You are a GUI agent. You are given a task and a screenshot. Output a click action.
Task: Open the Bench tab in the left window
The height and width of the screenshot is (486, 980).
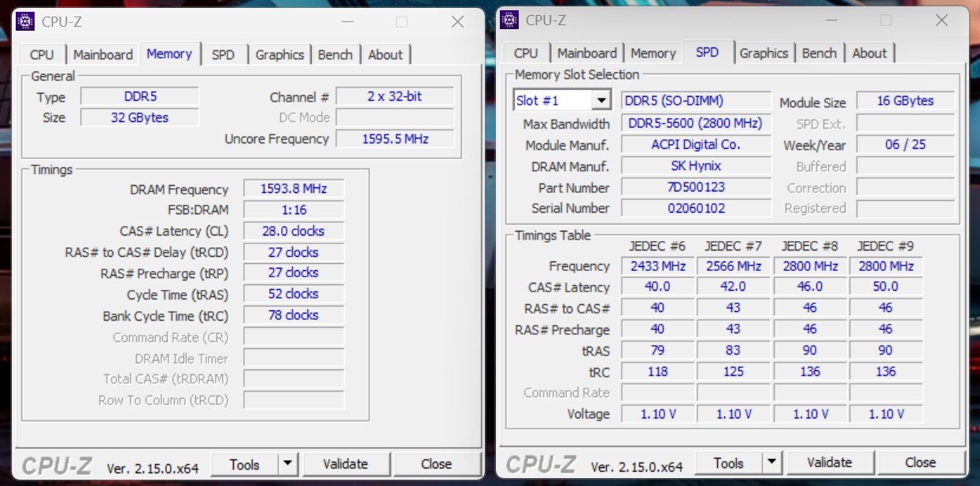click(335, 54)
